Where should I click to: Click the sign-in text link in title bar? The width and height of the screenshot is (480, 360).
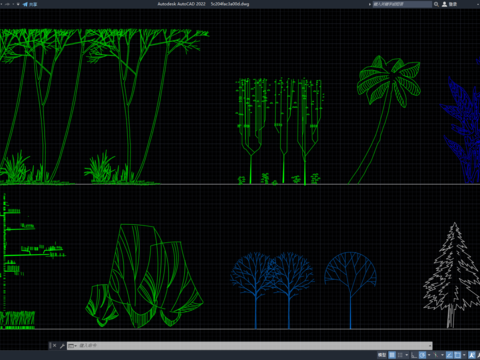tap(453, 4)
